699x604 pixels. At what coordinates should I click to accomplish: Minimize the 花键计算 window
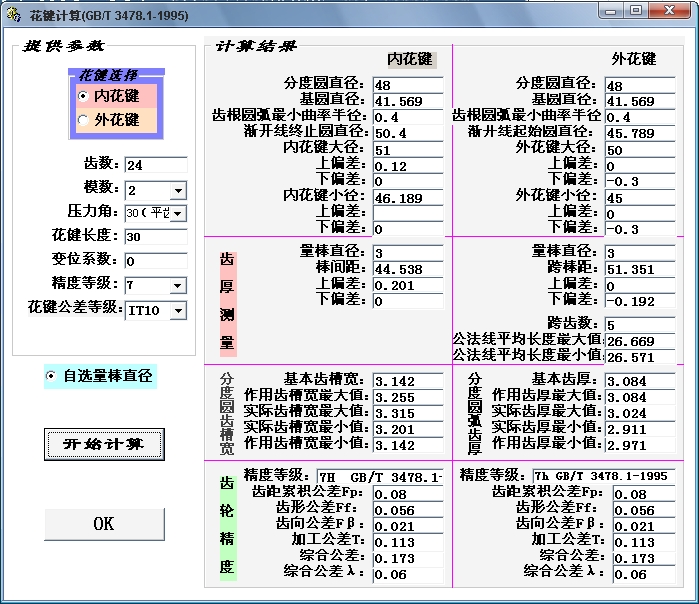(x=611, y=11)
